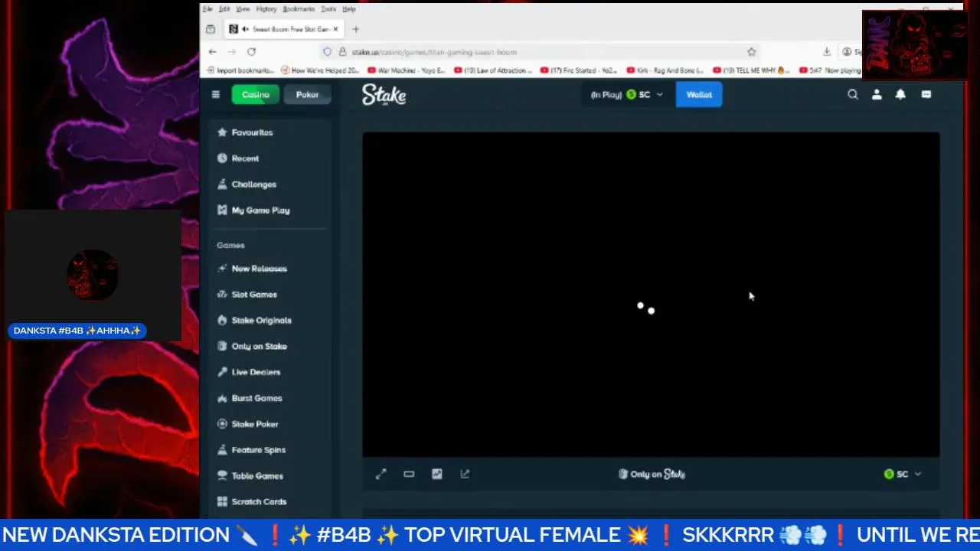Open the Firefox View menu

click(243, 9)
